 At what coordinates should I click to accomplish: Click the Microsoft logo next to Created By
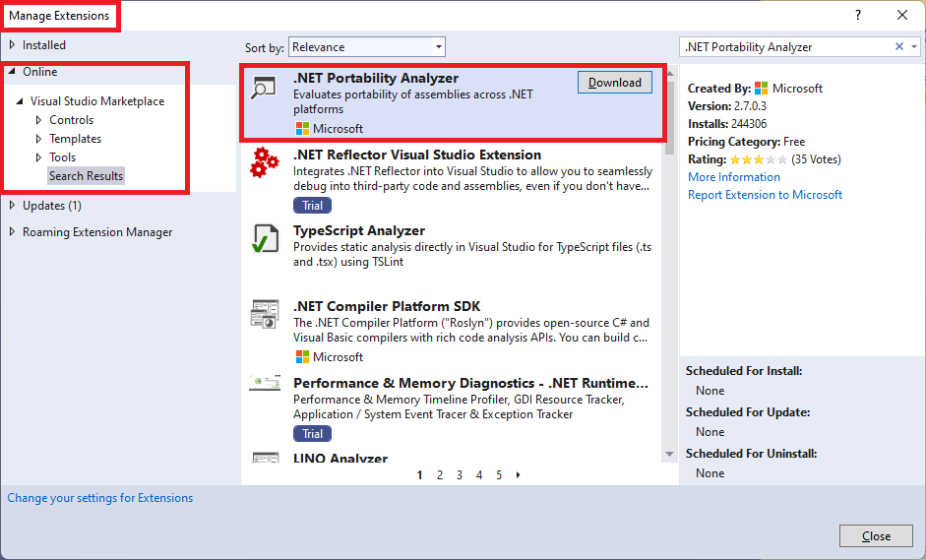[762, 88]
